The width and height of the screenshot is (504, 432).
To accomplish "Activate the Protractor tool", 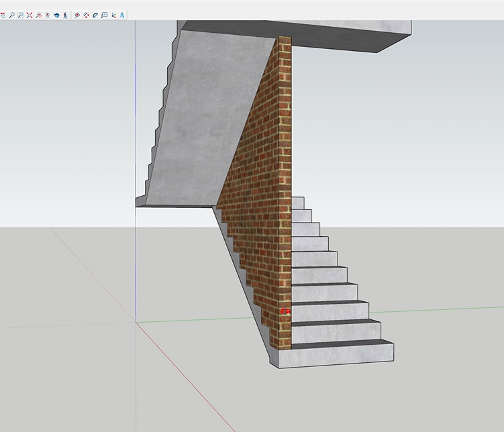I will coord(95,15).
